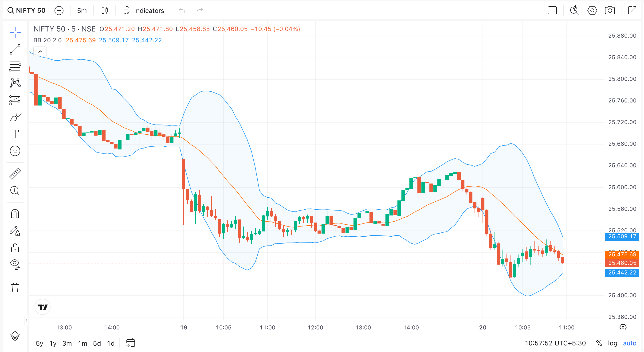This screenshot has height=352, width=644.
Task: Switch to the 1y date range
Action: pos(53,343)
